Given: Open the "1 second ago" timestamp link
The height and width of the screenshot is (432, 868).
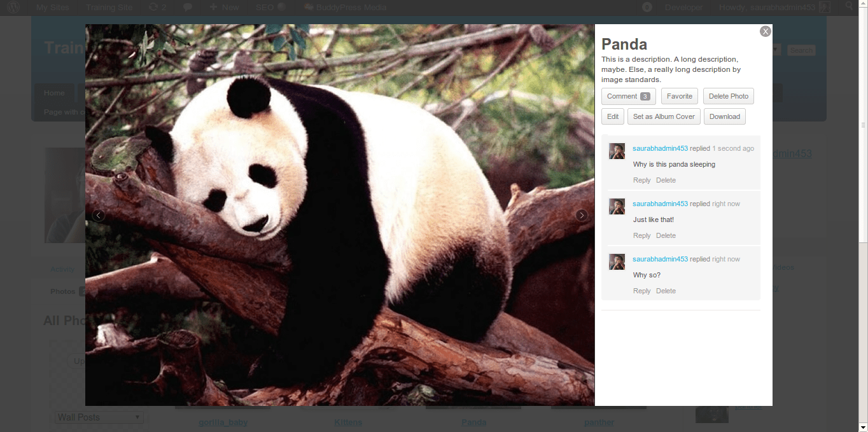Looking at the screenshot, I should [733, 148].
